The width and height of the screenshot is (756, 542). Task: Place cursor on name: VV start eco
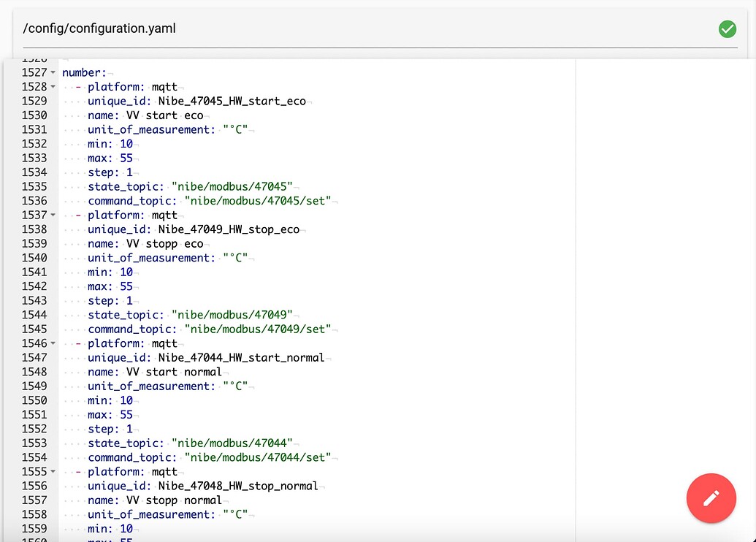click(x=146, y=115)
